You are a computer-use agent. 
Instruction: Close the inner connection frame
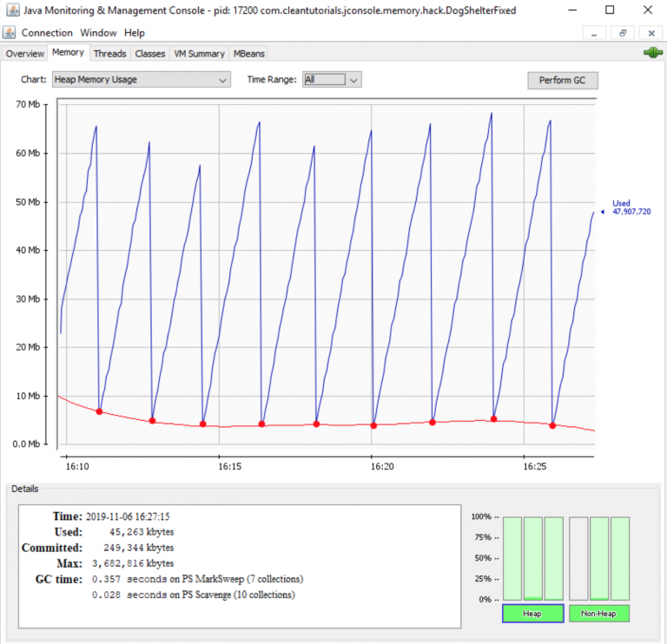tap(650, 32)
